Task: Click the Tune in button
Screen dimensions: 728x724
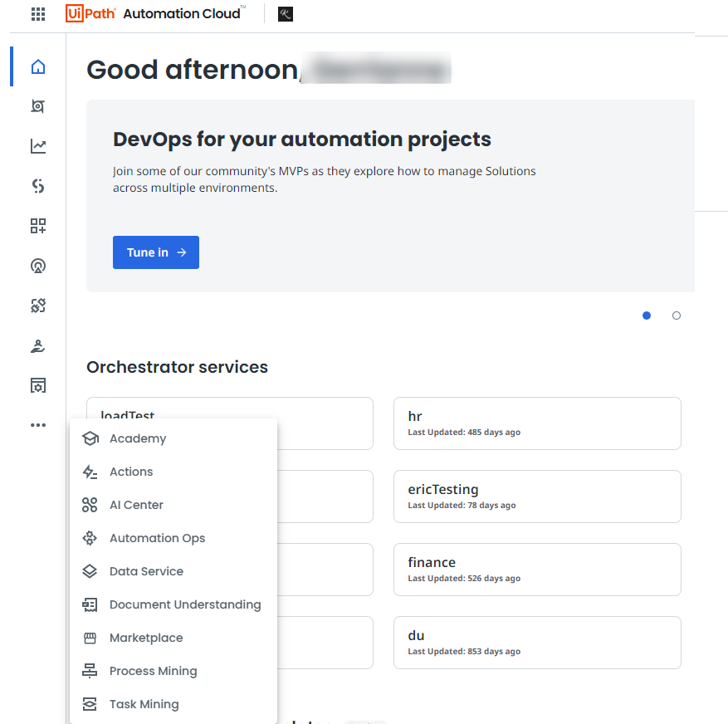Action: [156, 252]
